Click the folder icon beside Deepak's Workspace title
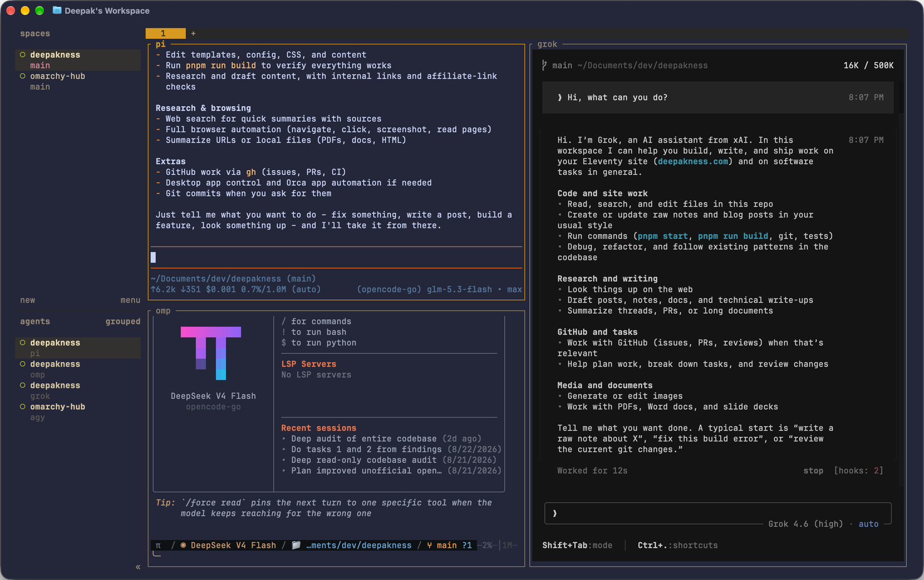This screenshot has height=580, width=924. (57, 10)
